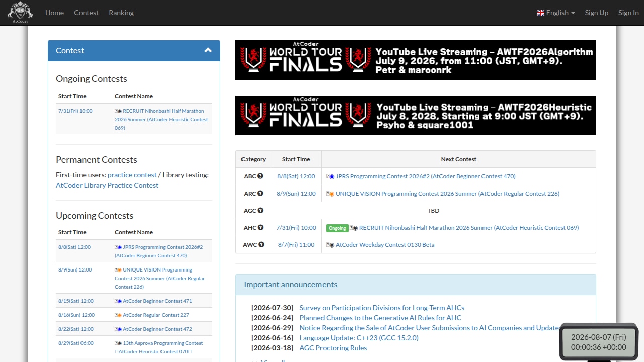This screenshot has height=362, width=644.
Task: Open the AtCoder Library Practice Contest link
Action: pos(107,185)
